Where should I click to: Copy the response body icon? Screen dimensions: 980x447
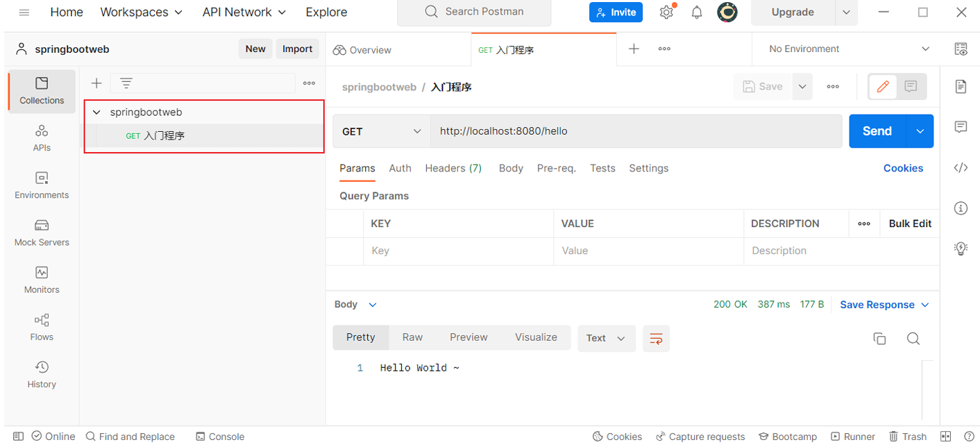(x=879, y=339)
